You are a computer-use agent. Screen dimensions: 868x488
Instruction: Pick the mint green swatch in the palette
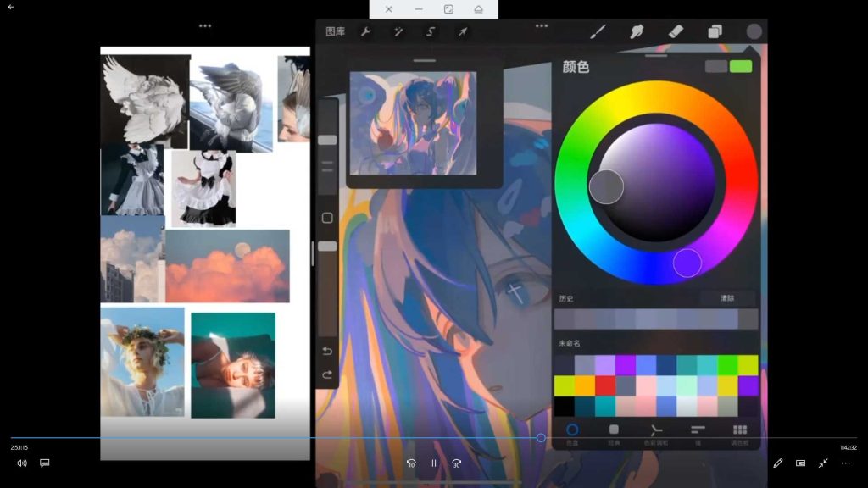[687, 385]
